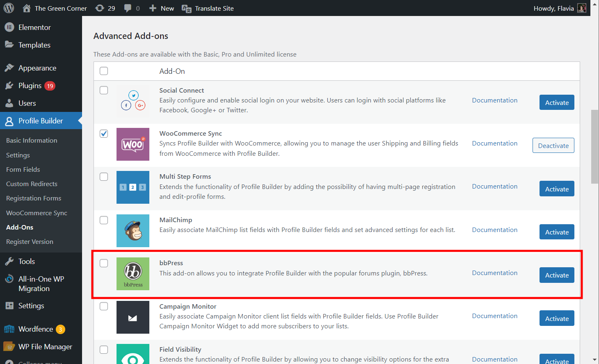
Task: Expand the Plugins sidebar menu
Action: coord(30,86)
